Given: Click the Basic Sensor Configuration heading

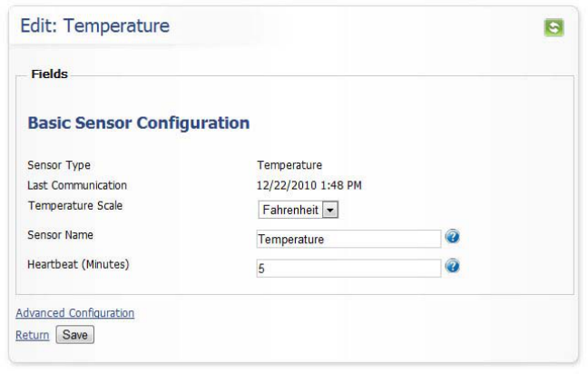Looking at the screenshot, I should 139,123.
